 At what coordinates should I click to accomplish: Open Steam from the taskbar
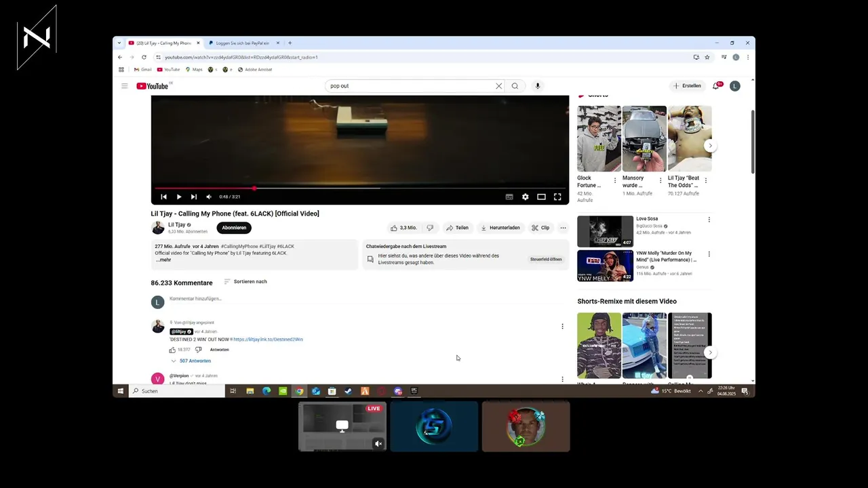(x=349, y=391)
